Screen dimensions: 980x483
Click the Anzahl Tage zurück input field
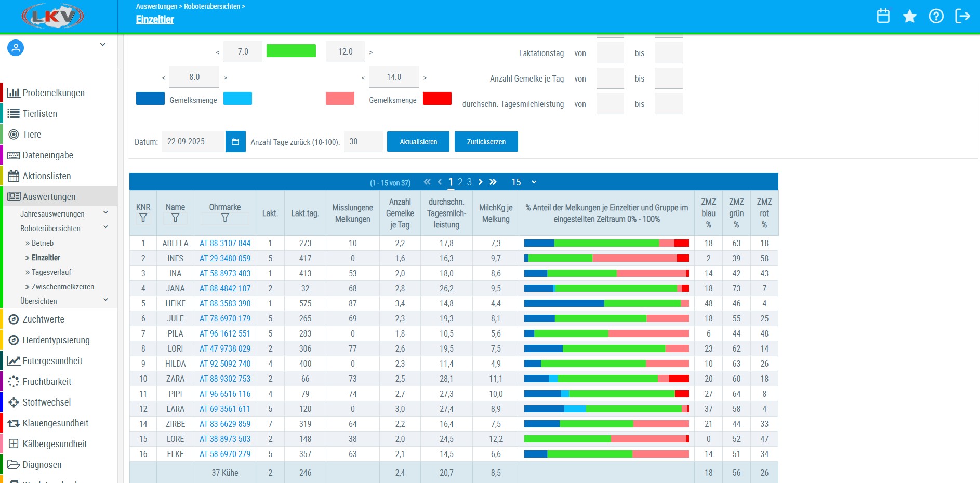click(363, 142)
